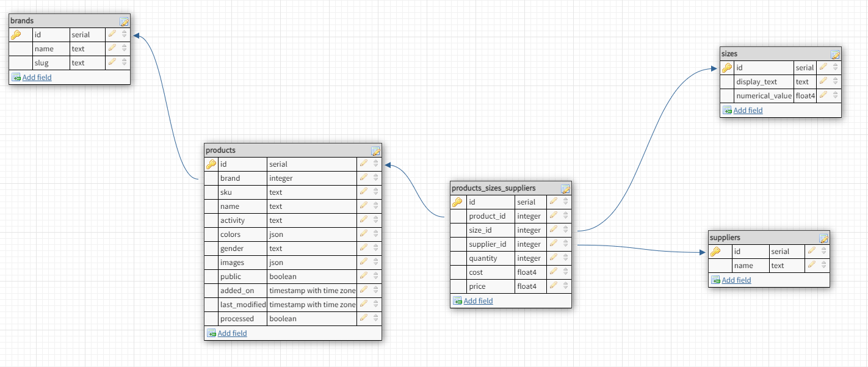
Task: Click the pencil icon beside the slug field
Action: pyautogui.click(x=112, y=62)
